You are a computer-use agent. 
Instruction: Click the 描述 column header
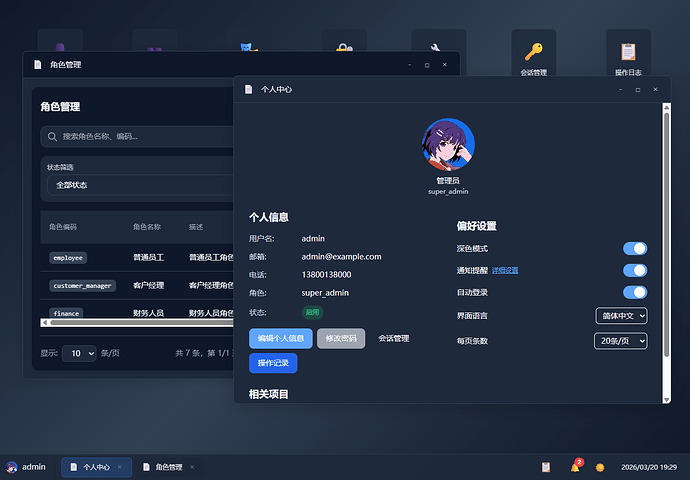196,227
